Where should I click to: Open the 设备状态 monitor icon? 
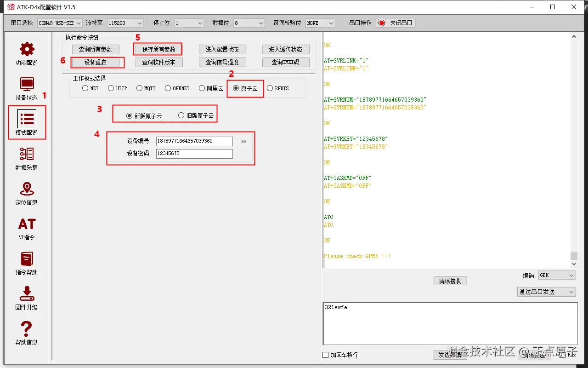(x=27, y=84)
